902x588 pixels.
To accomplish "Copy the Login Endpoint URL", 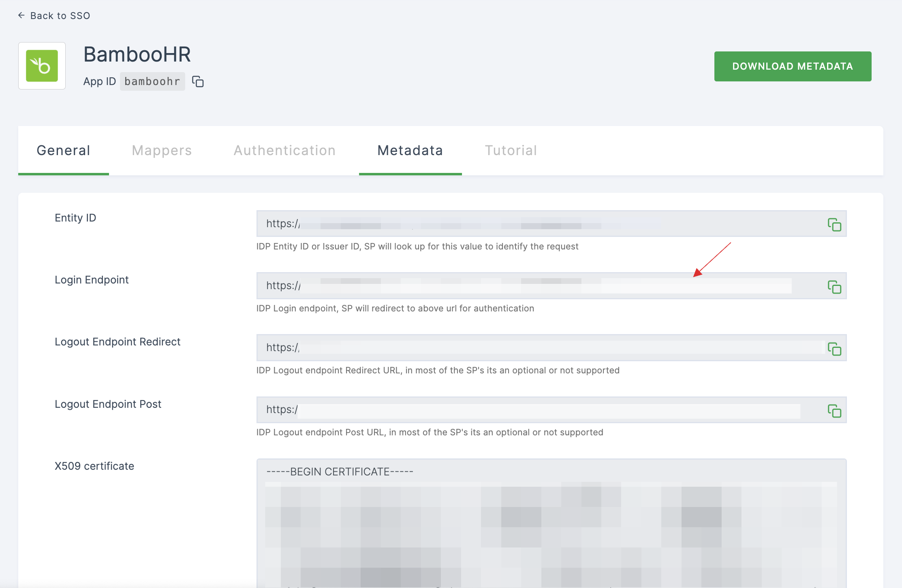I will point(834,287).
